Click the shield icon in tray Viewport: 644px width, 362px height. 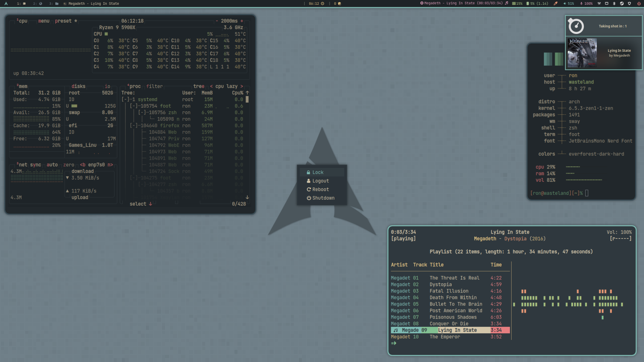tap(629, 3)
